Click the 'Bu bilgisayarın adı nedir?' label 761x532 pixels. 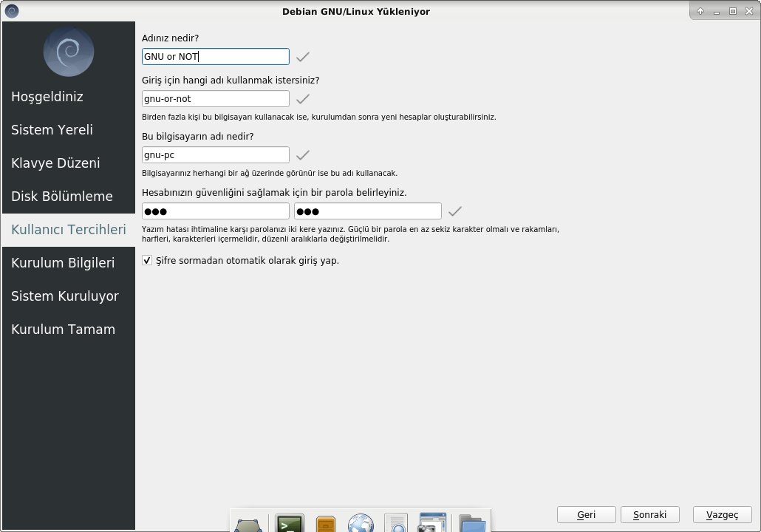point(197,137)
